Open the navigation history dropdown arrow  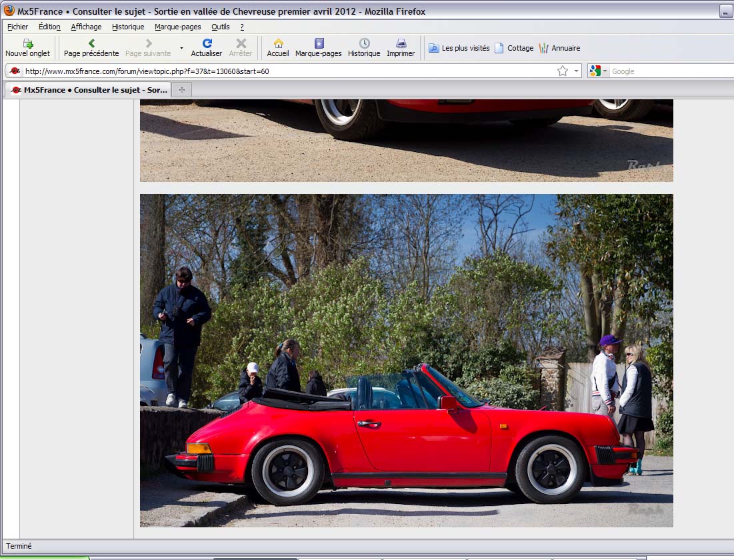pyautogui.click(x=181, y=48)
